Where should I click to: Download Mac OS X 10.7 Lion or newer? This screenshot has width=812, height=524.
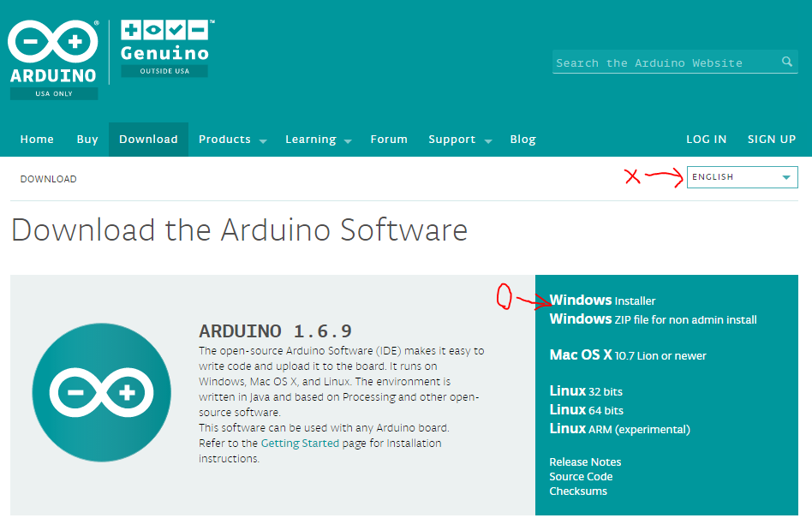pyautogui.click(x=628, y=355)
